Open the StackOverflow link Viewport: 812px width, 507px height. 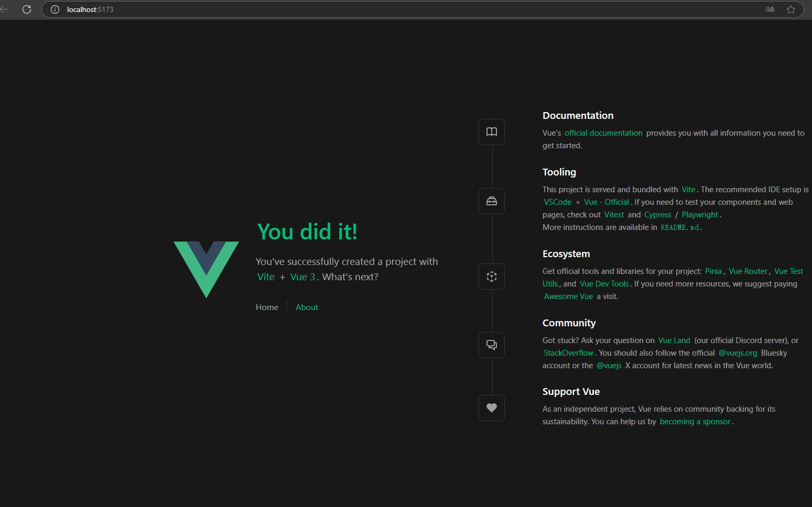[x=569, y=353]
